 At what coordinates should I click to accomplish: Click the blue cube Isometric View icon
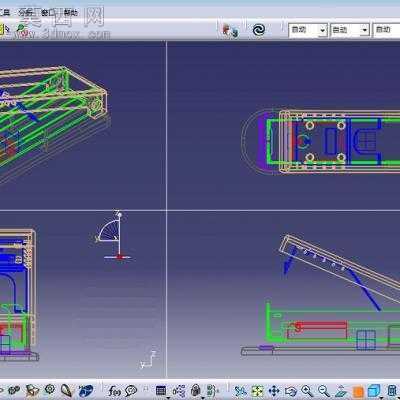click(374, 391)
